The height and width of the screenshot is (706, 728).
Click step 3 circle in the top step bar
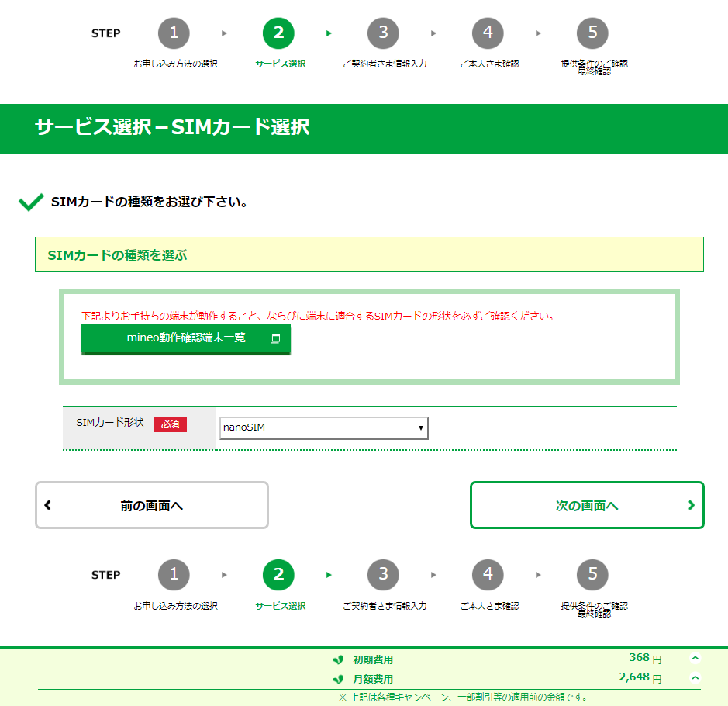(x=383, y=33)
